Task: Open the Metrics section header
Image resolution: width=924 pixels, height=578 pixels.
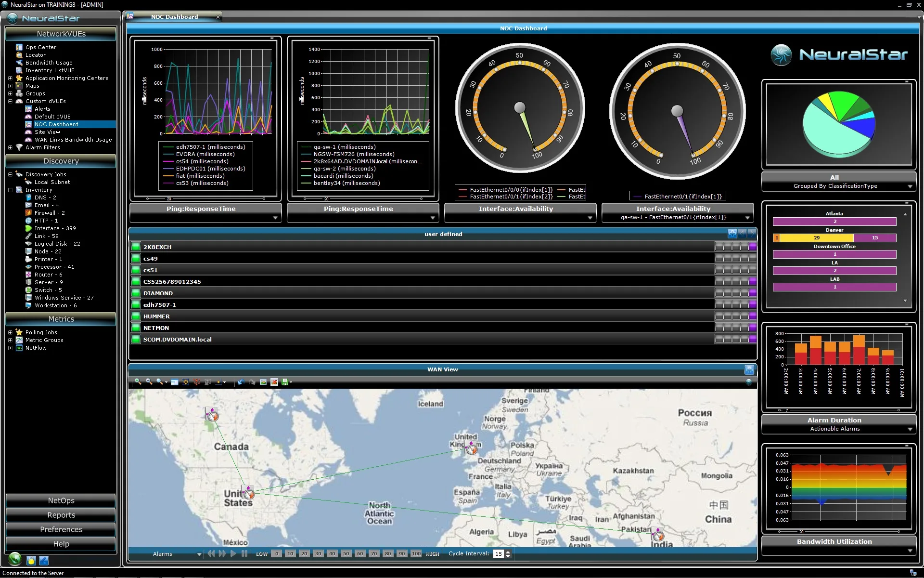Action: coord(61,319)
